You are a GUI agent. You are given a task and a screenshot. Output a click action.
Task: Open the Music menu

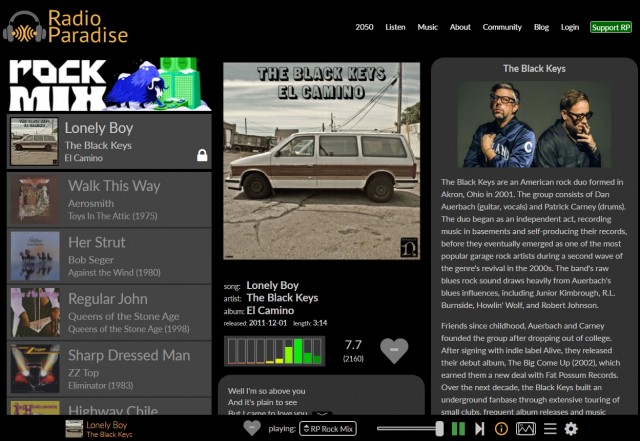point(427,27)
